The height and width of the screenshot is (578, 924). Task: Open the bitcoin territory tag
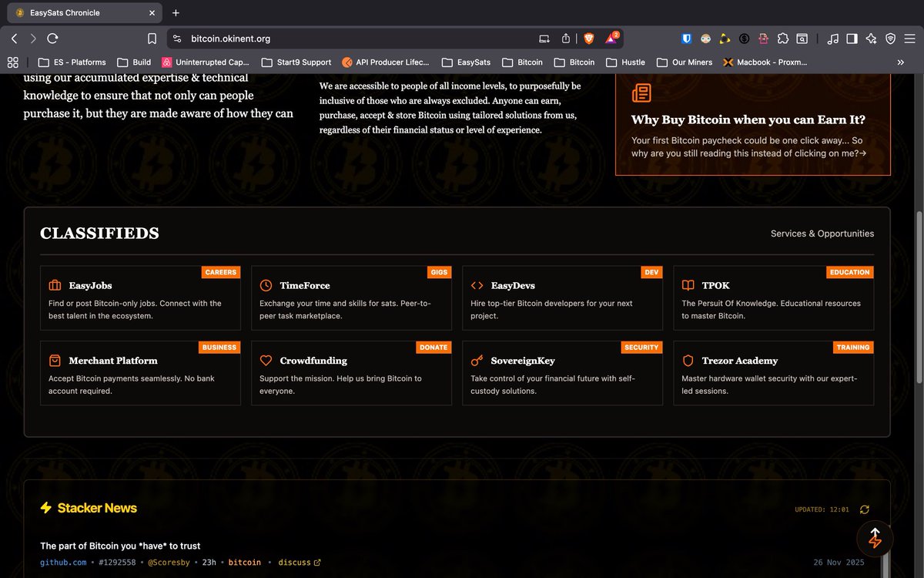pyautogui.click(x=245, y=563)
